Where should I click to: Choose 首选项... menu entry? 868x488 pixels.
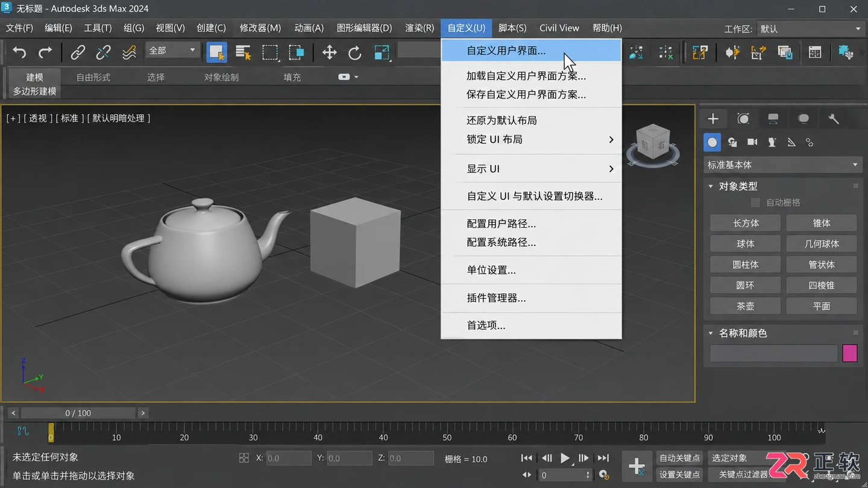tap(531, 325)
